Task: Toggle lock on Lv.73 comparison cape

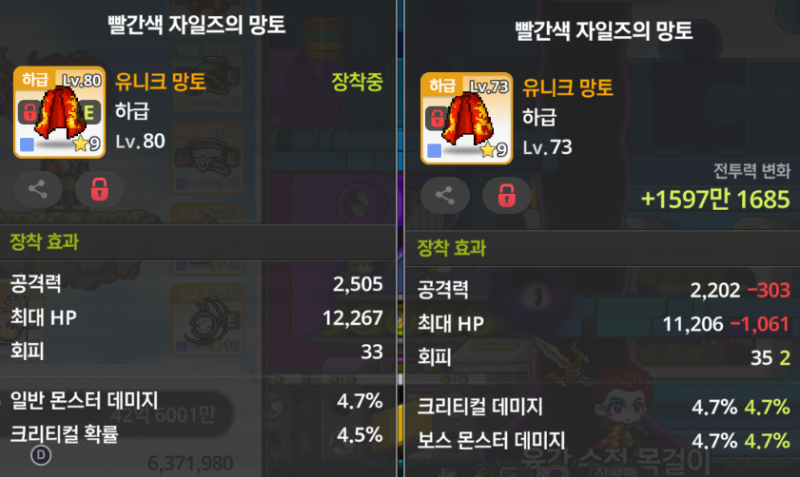Action: [506, 196]
